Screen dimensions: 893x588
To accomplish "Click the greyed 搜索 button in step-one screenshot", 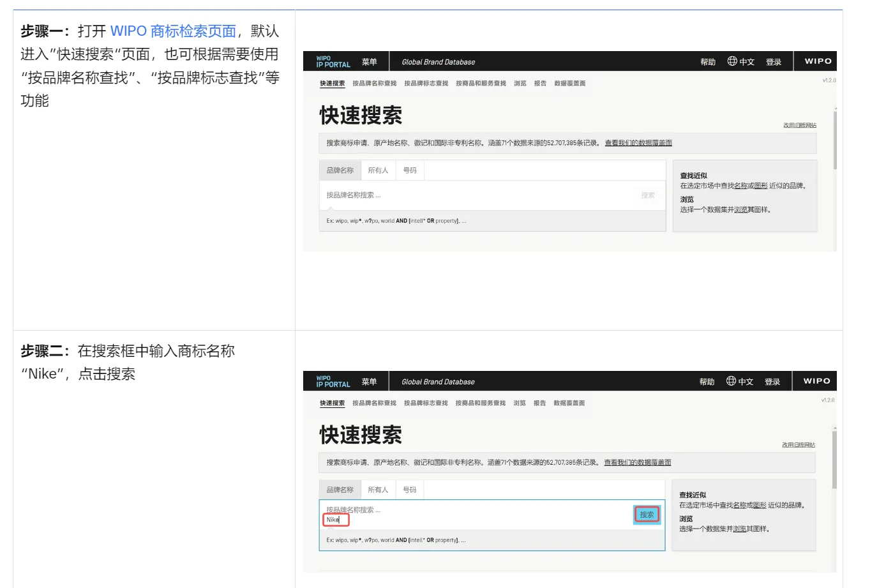I will click(648, 195).
